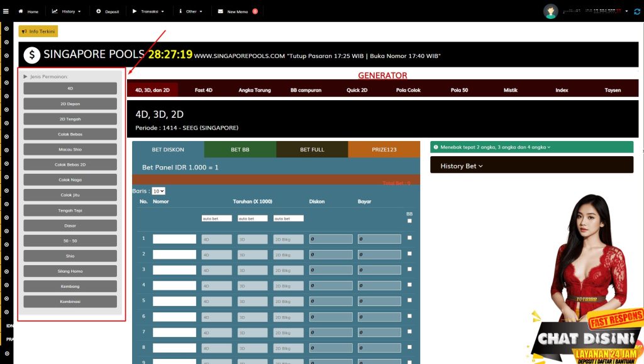Select the 2D Depan game type

click(70, 104)
